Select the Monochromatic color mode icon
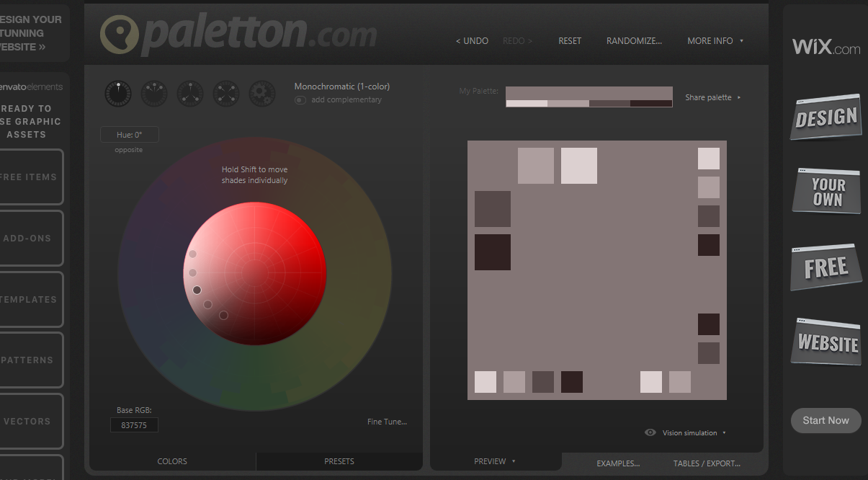Viewport: 868px width, 480px height. click(118, 94)
